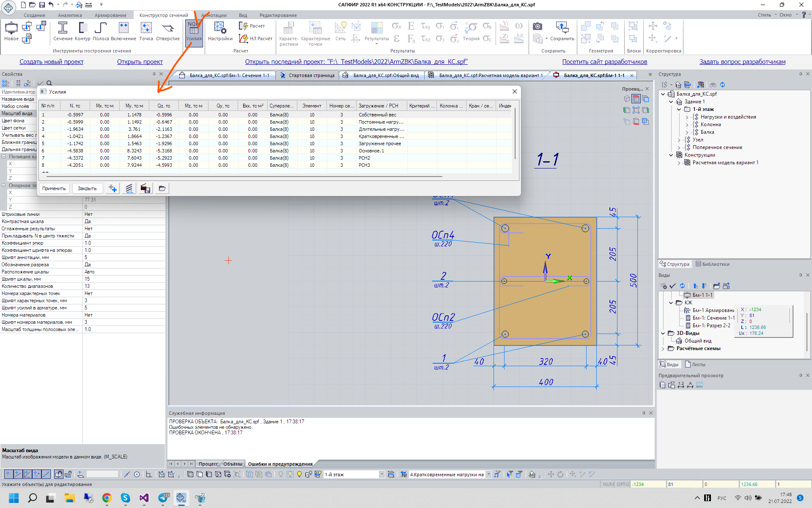The height and width of the screenshot is (508, 812).
Task: Select the Точка (point) tool
Action: 146,32
